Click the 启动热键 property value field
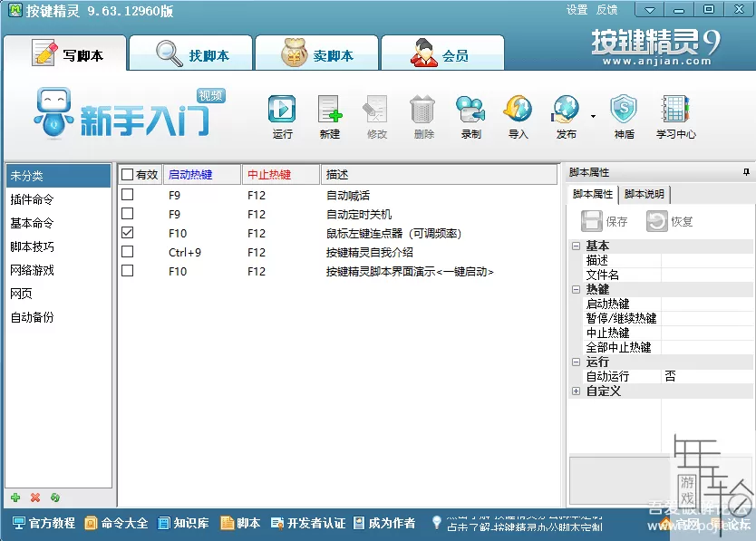 pyautogui.click(x=707, y=304)
